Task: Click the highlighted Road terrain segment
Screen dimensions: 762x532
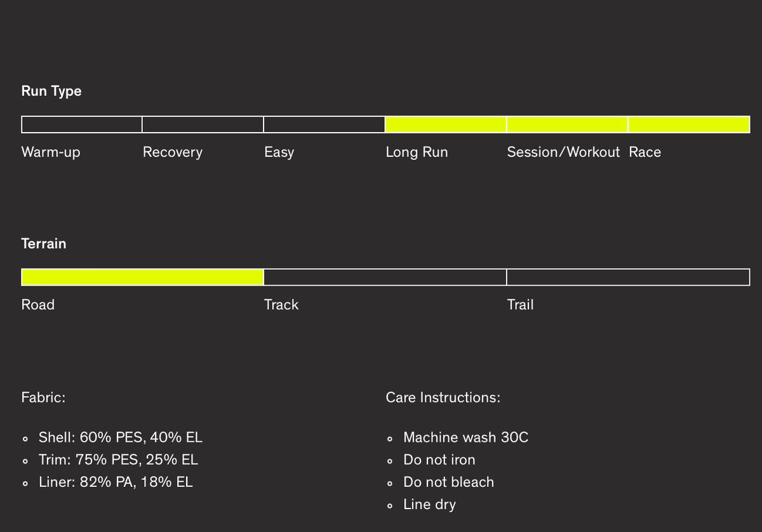Action: coord(143,277)
